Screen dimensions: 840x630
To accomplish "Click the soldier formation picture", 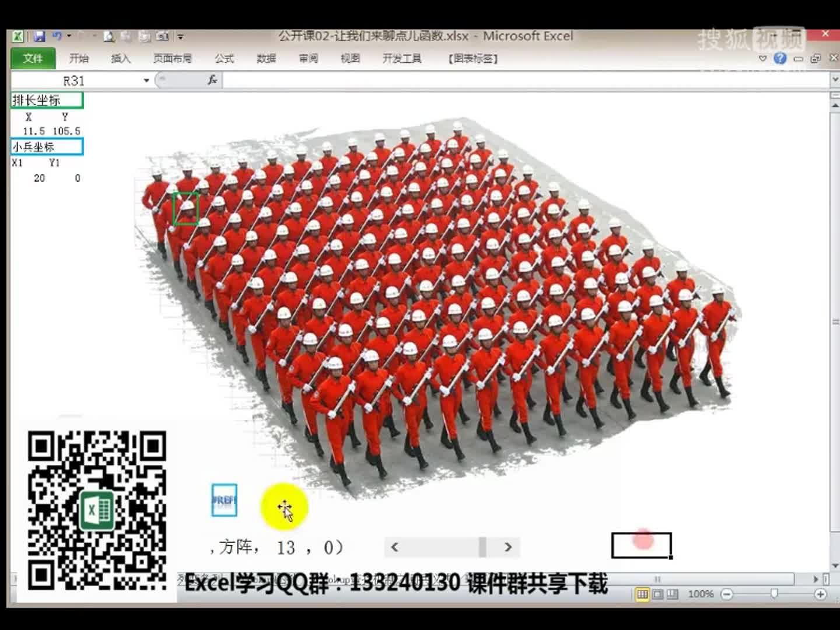I will (x=437, y=309).
